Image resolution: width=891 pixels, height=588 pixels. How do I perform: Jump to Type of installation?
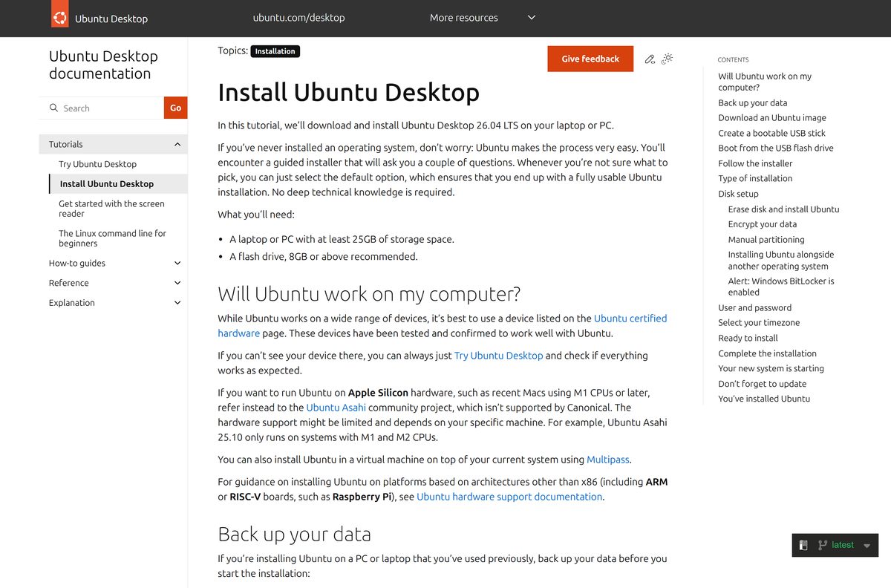755,178
